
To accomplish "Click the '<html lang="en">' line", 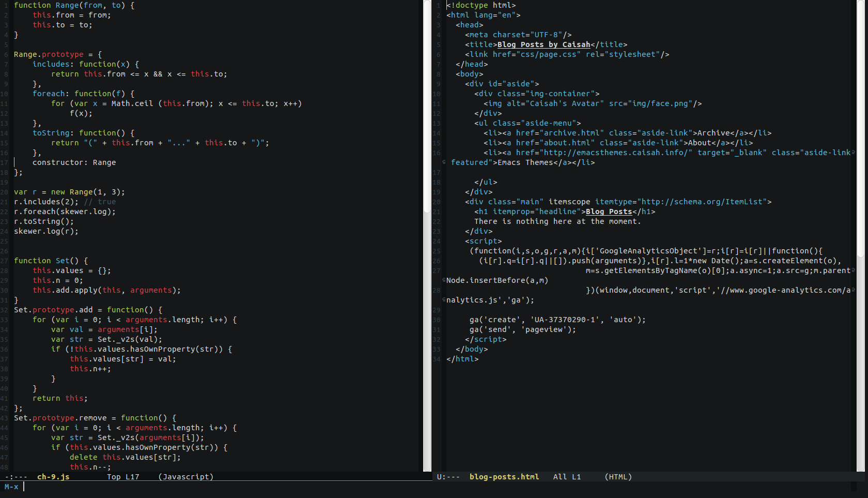I will coord(484,15).
